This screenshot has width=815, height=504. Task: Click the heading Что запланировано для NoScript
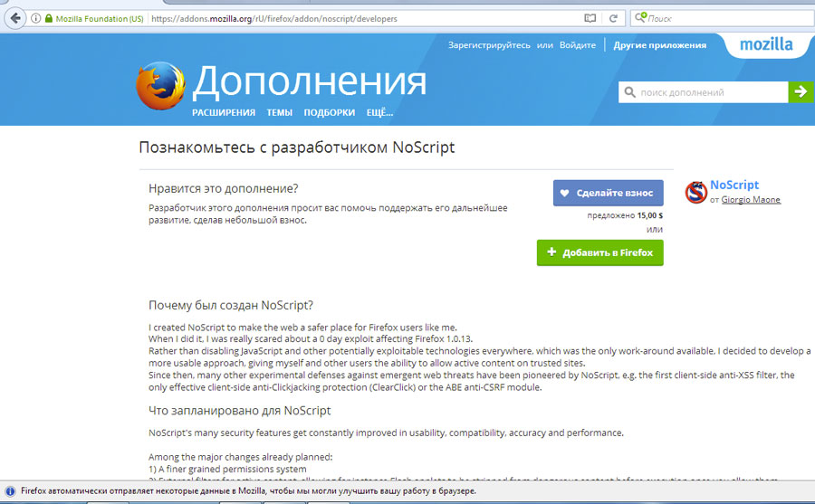pos(240,411)
